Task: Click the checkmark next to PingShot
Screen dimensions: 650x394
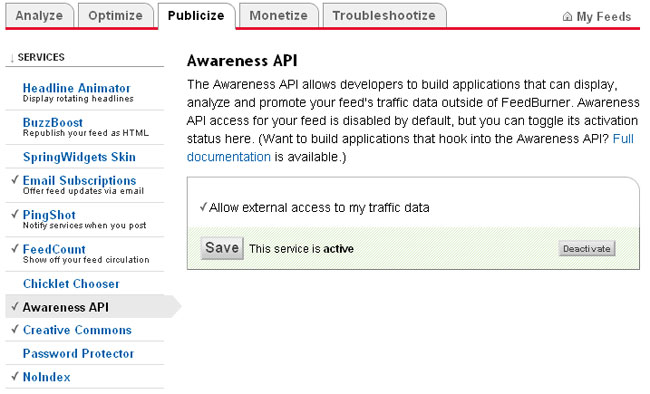Action: pos(15,214)
